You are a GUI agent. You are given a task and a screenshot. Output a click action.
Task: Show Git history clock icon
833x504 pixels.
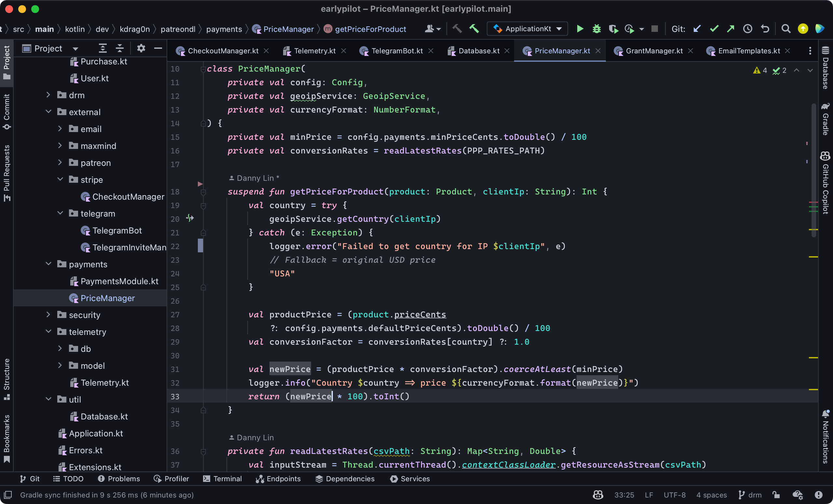point(748,29)
